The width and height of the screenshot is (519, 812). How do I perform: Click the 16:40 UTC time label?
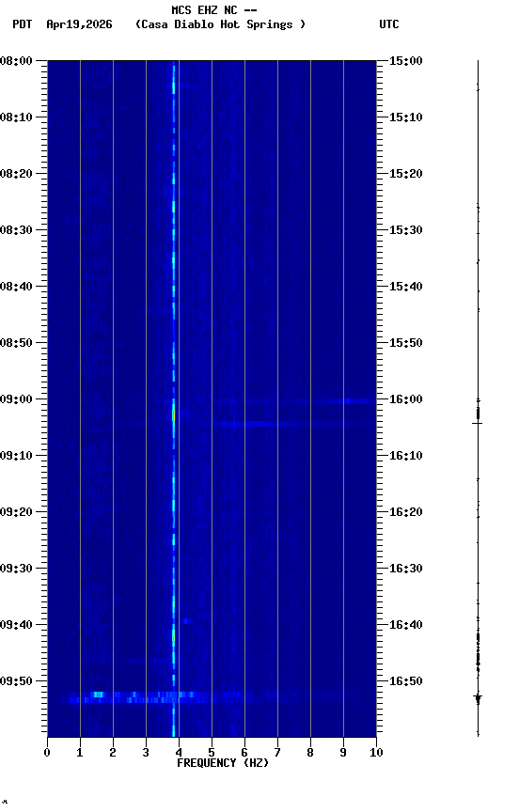tap(406, 625)
